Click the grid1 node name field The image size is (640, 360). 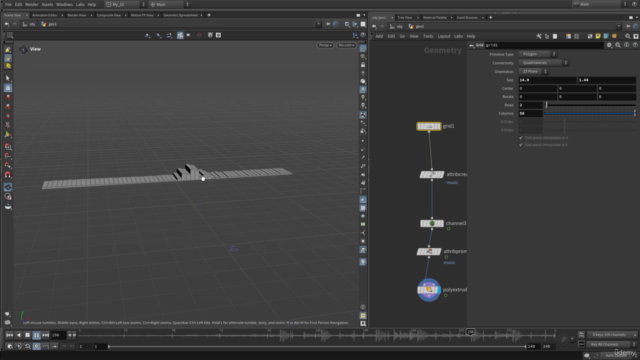click(x=544, y=45)
